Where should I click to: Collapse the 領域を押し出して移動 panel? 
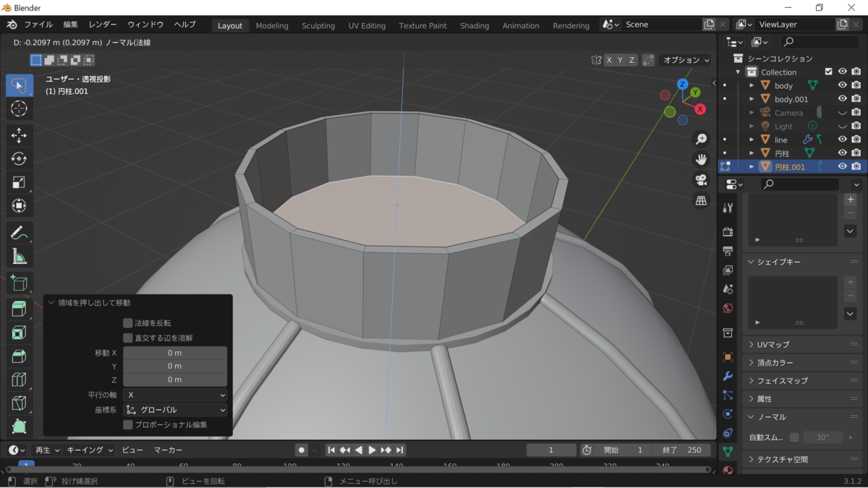pyautogui.click(x=51, y=303)
